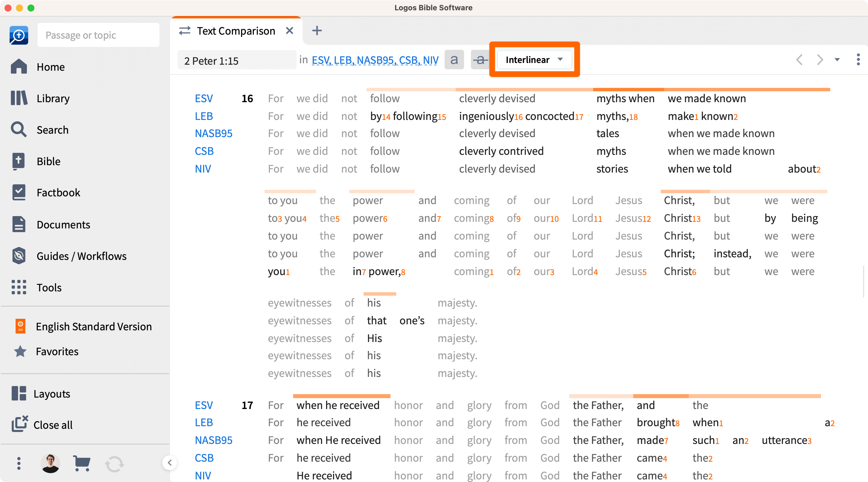Open the Logos search app icon

pyautogui.click(x=19, y=35)
